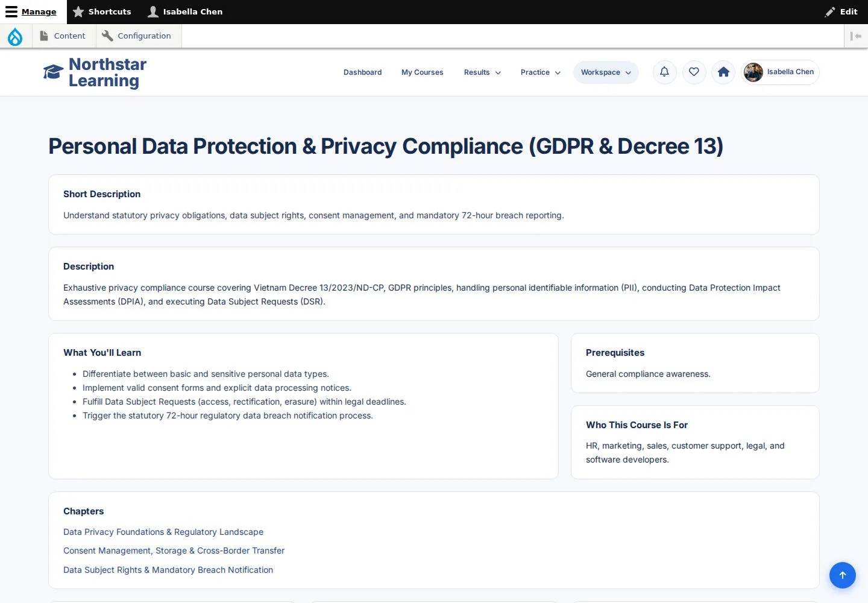Click the Edit pencil in the top bar

point(841,11)
